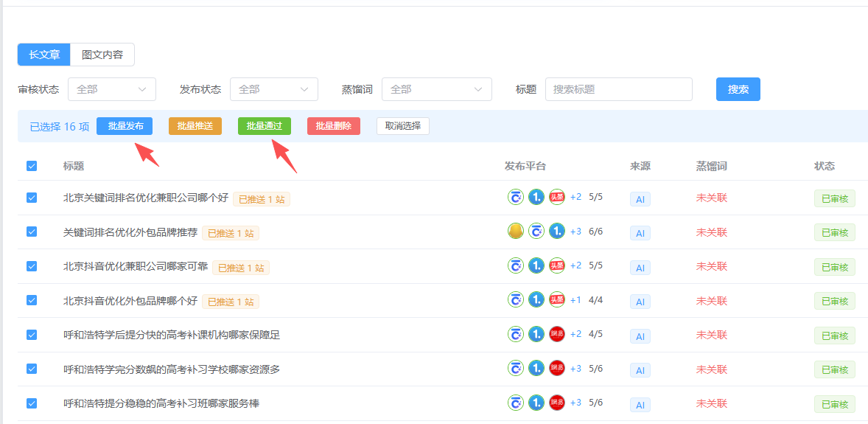Click the 已选择 16 项 selection count
This screenshot has height=424, width=868.
tap(59, 126)
